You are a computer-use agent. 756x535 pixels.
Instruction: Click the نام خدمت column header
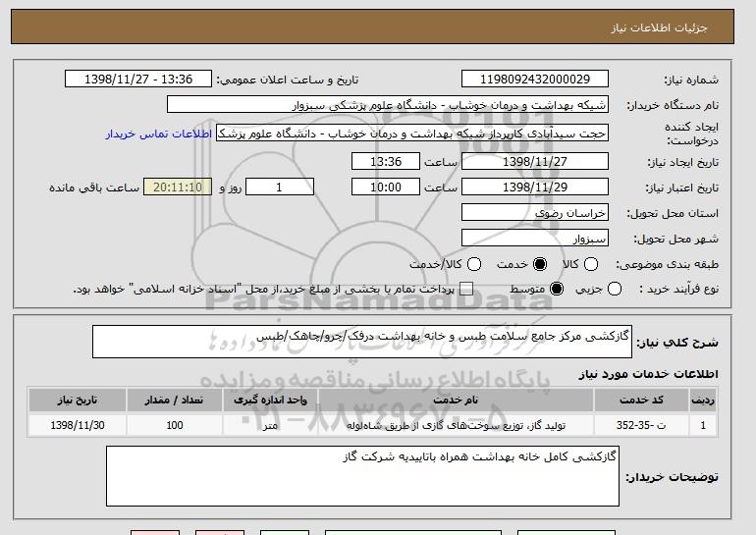[456, 401]
